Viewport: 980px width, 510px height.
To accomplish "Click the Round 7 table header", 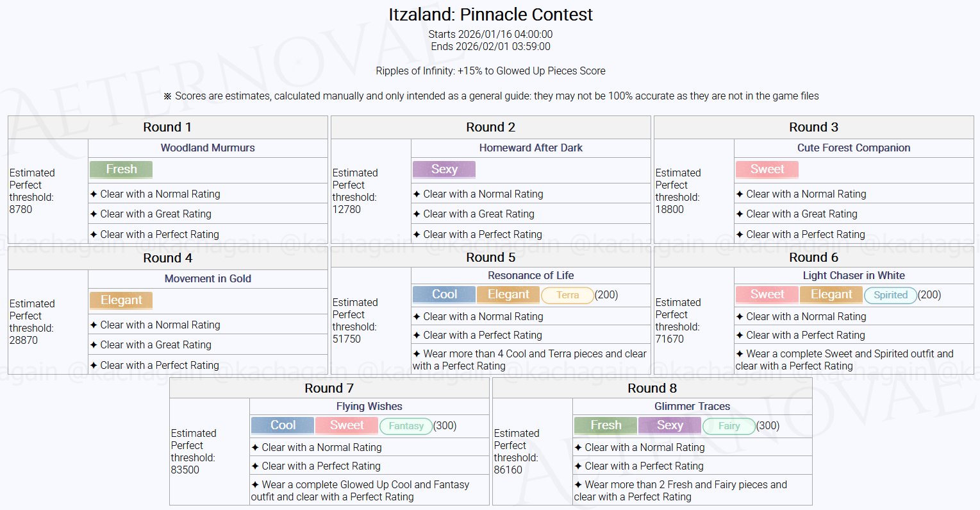I will pos(329,388).
